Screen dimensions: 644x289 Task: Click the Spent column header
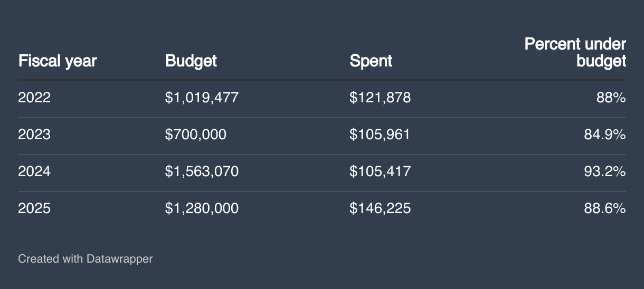pos(371,61)
